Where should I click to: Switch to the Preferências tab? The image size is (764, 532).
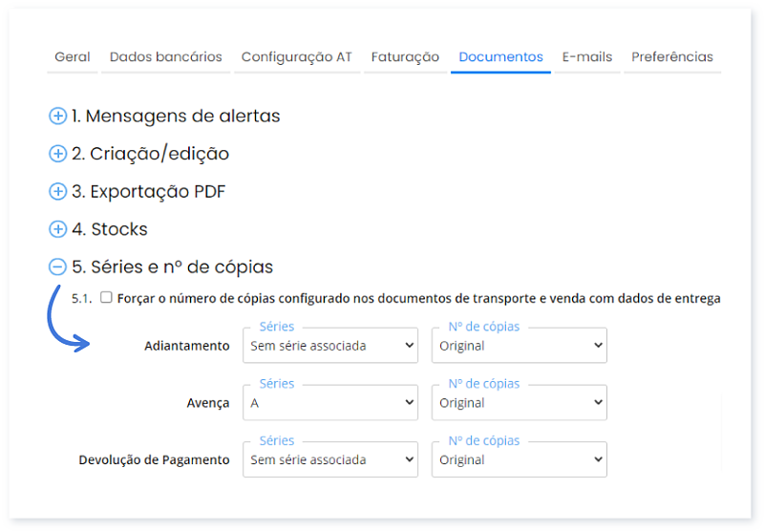(x=672, y=57)
